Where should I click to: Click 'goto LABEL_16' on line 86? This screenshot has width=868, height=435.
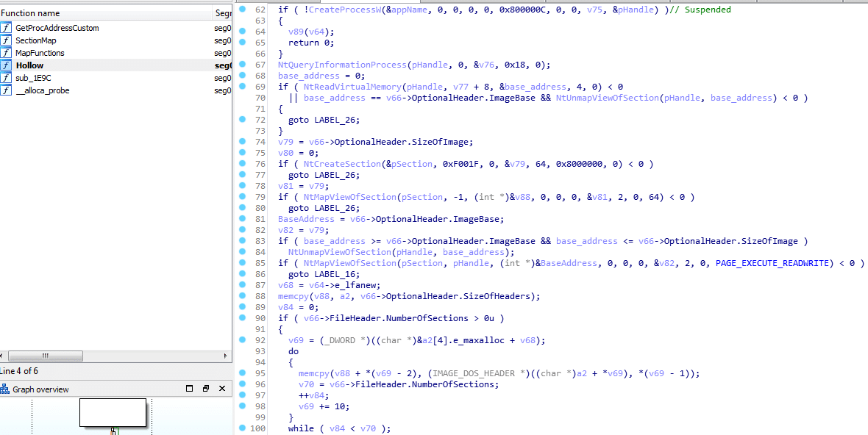324,273
